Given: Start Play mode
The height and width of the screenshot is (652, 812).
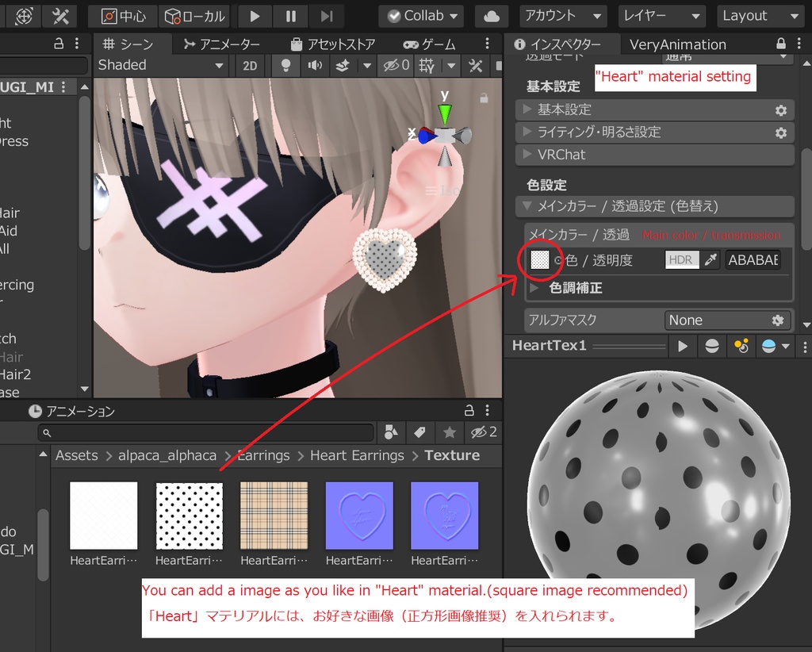Looking at the screenshot, I should 255,17.
